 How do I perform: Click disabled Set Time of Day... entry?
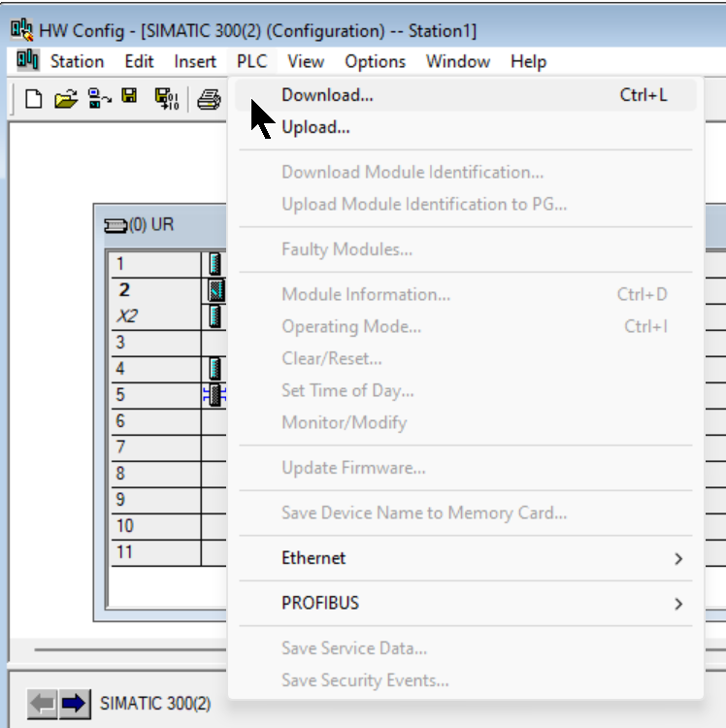[x=466, y=390]
